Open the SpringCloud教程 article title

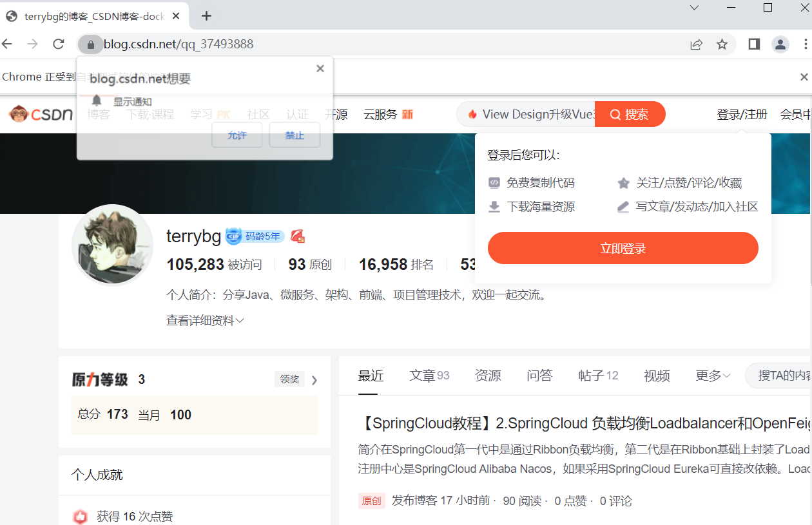(x=585, y=423)
